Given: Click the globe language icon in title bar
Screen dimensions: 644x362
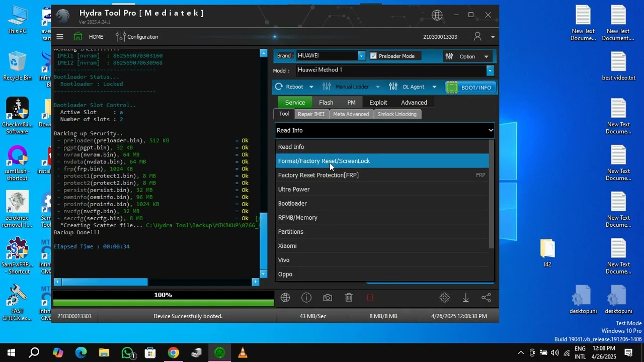Looking at the screenshot, I should pos(437,15).
